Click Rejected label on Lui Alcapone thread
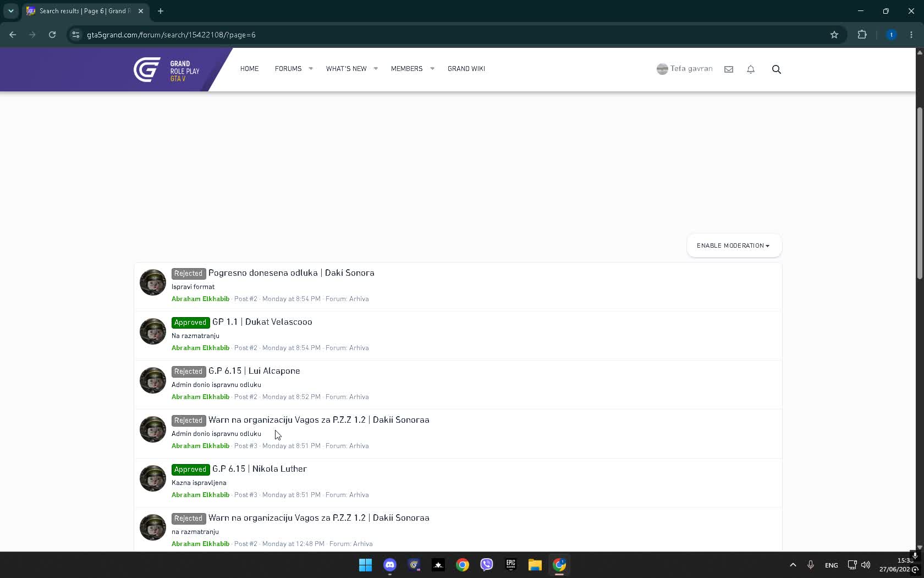 (188, 372)
